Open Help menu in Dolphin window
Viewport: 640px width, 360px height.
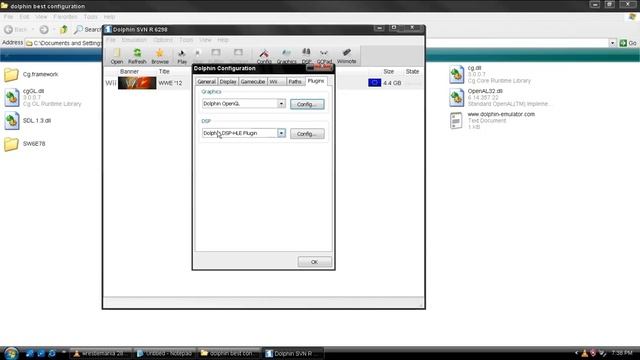click(x=222, y=40)
